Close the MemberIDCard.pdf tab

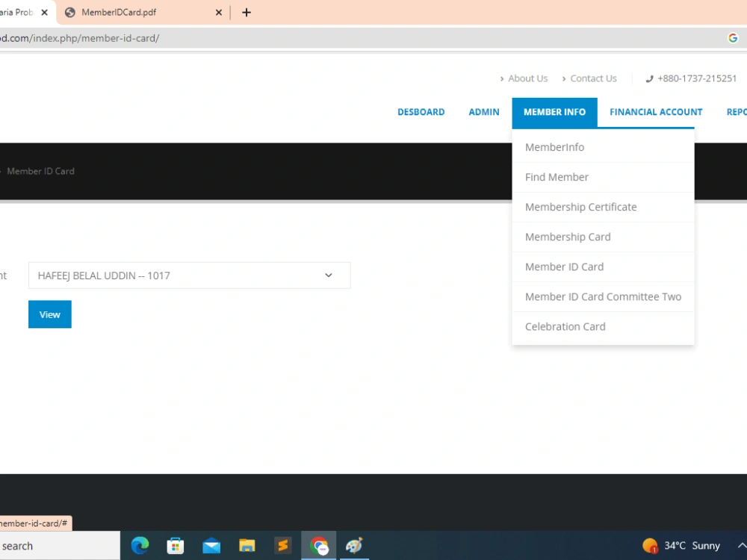[219, 13]
